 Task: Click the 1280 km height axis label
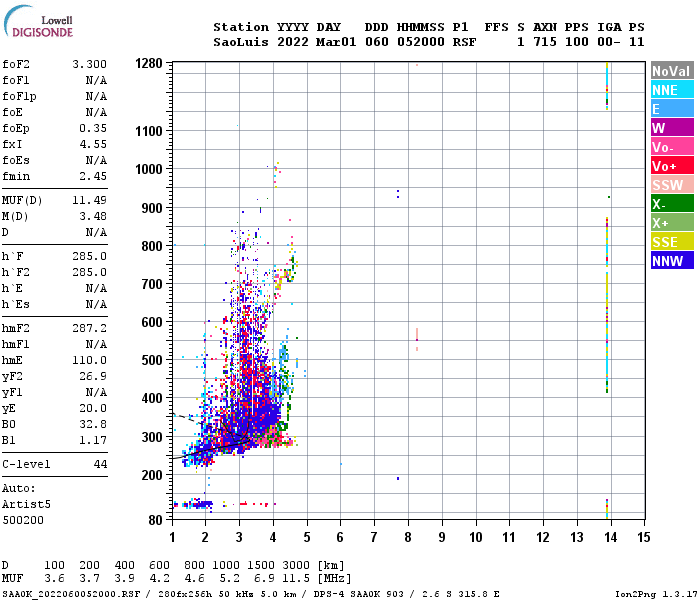pyautogui.click(x=149, y=64)
